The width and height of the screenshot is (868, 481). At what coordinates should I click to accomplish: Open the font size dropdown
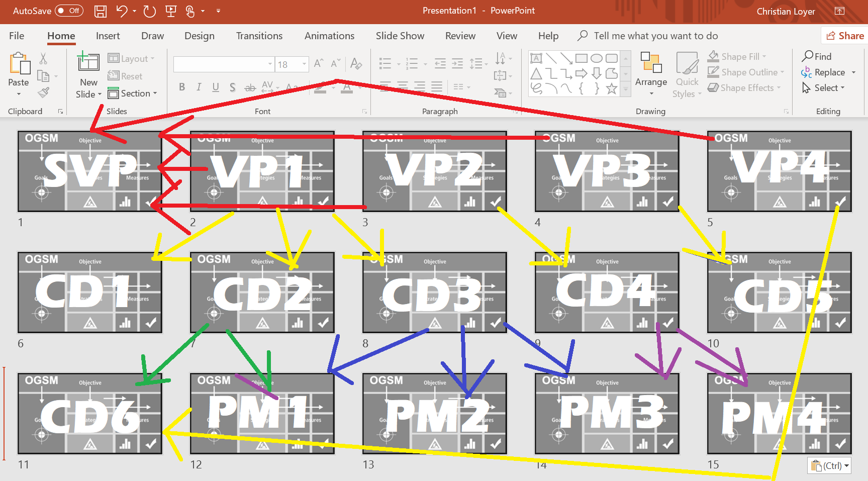pos(304,64)
